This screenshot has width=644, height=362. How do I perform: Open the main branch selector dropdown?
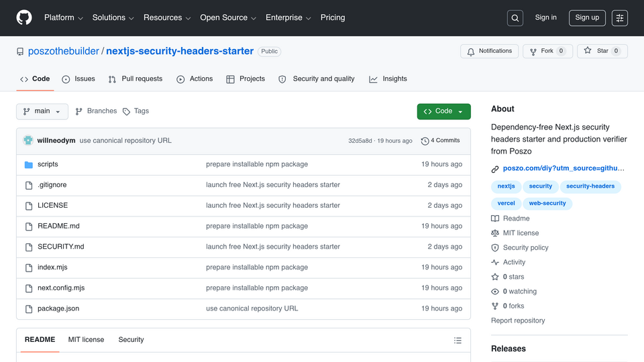point(42,111)
